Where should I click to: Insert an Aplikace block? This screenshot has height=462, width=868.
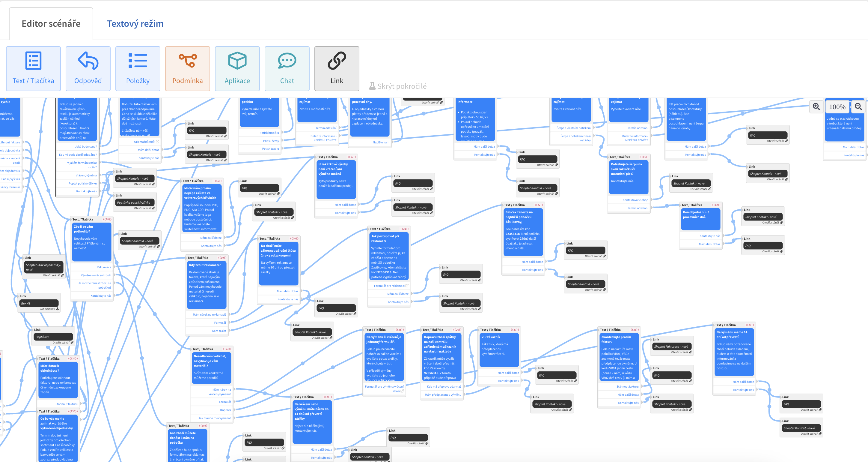(x=237, y=69)
